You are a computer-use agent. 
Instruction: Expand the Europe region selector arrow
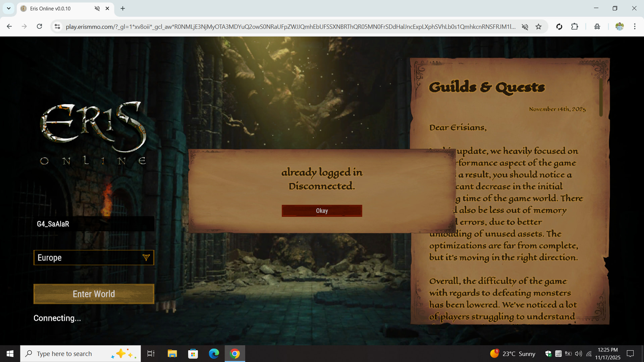pos(146,257)
